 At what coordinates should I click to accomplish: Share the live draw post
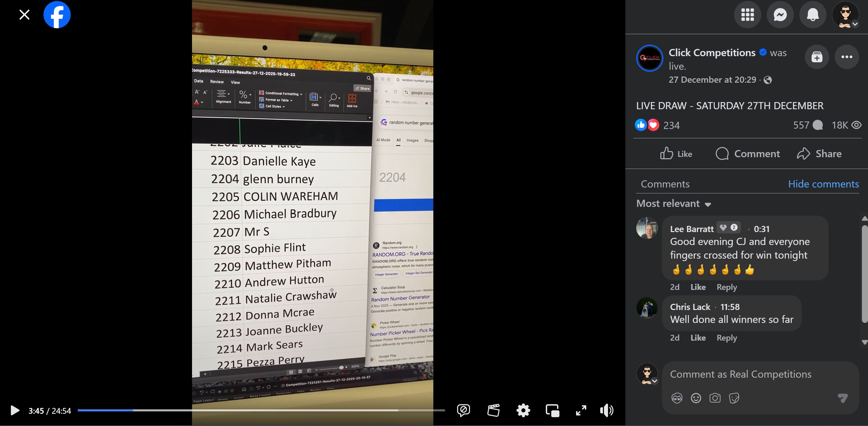(x=819, y=154)
